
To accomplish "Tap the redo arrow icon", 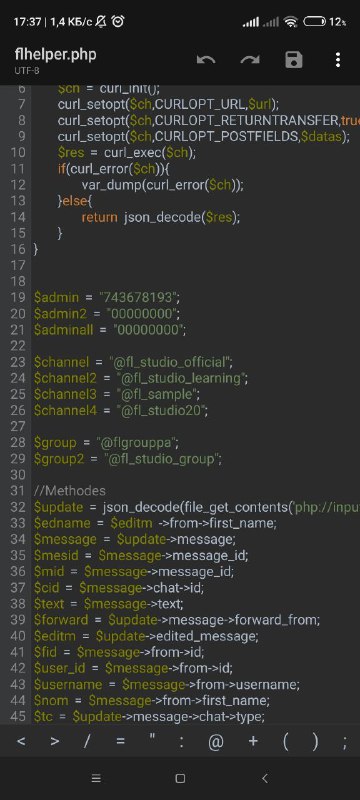I will 250,60.
